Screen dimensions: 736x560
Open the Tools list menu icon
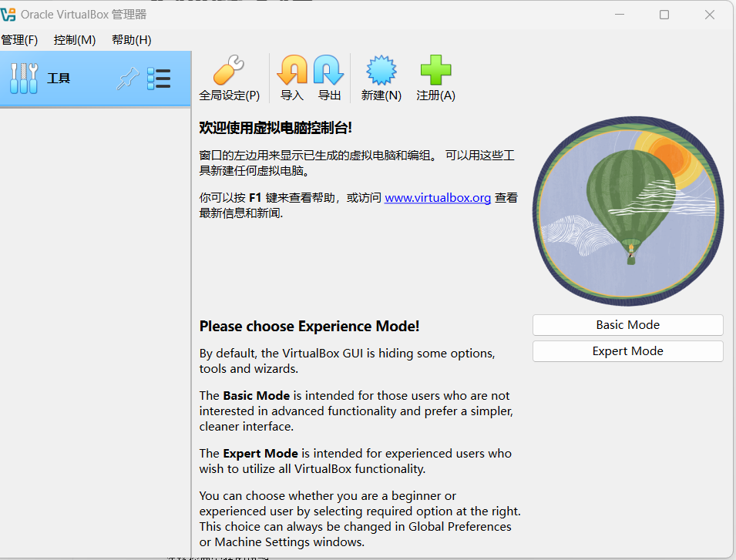click(159, 79)
